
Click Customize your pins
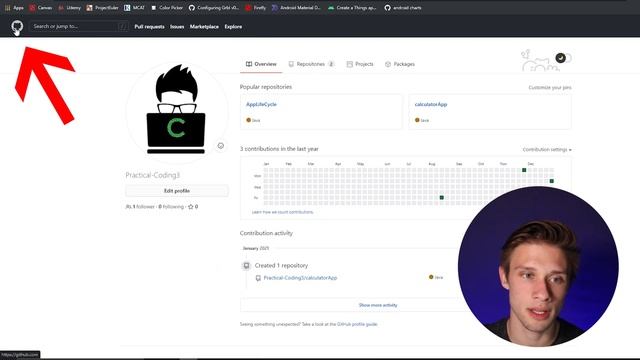(x=550, y=87)
